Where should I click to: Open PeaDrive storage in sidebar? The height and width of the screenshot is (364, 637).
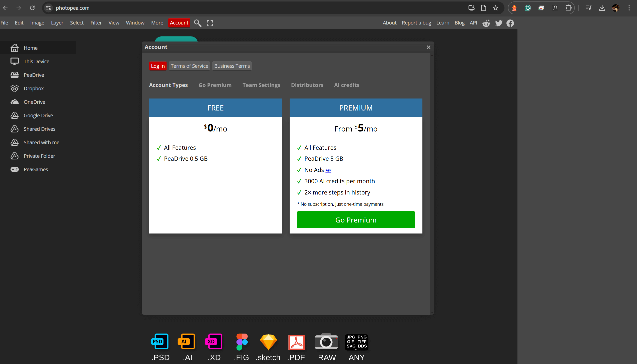tap(38, 75)
